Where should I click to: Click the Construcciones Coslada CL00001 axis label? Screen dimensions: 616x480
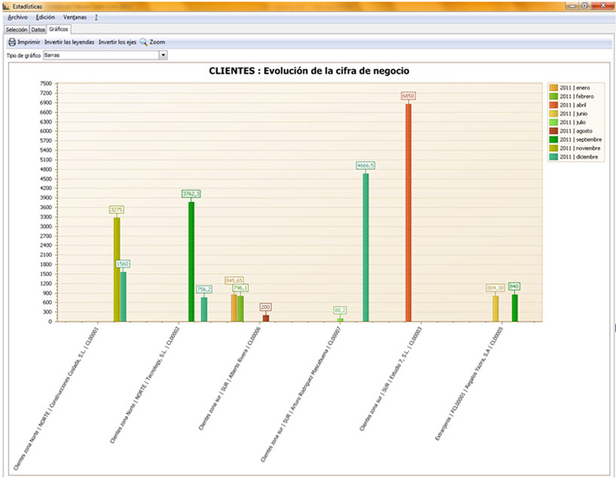pos(56,398)
